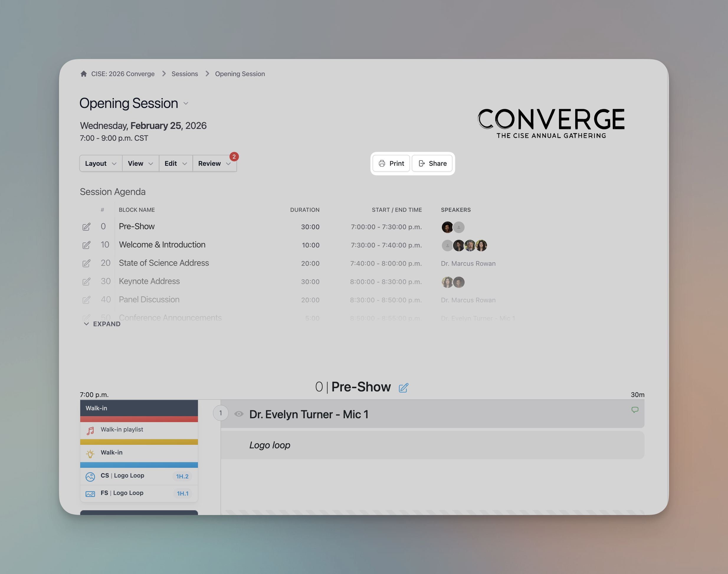Open the CISE: 2026 Converge breadcrumb link

click(x=123, y=74)
